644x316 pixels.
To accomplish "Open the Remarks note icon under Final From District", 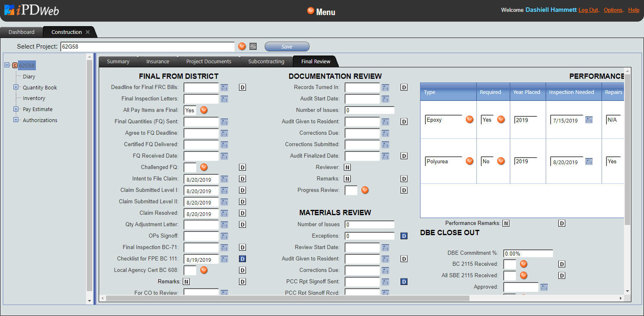I will pyautogui.click(x=186, y=282).
